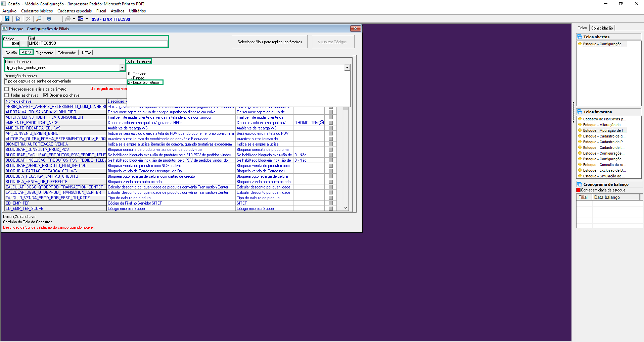Select option '1 - Pinpad'

(136, 78)
